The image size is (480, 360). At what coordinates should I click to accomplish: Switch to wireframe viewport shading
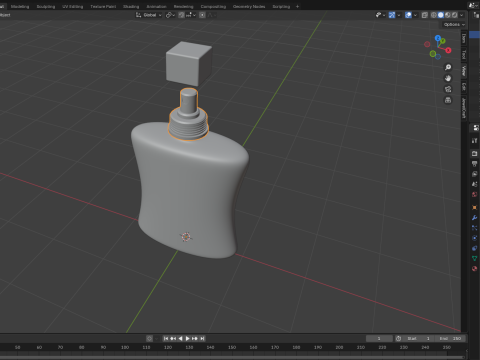(x=434, y=15)
